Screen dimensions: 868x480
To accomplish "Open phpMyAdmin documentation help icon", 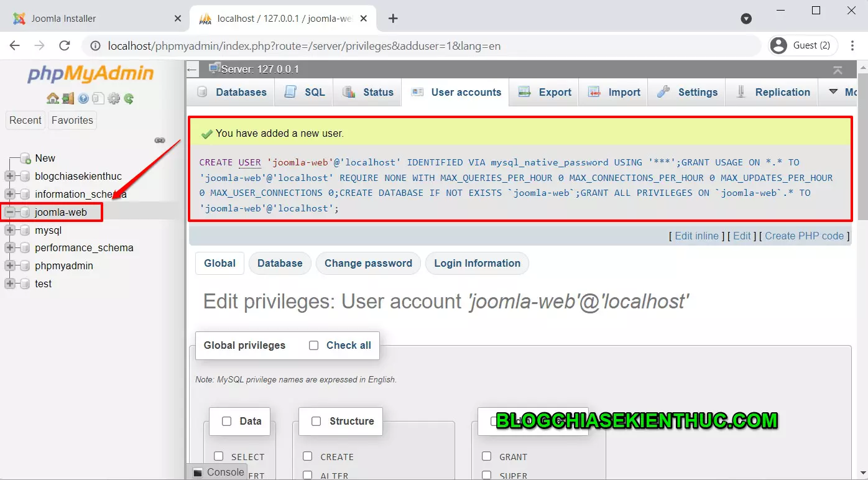I will [83, 98].
